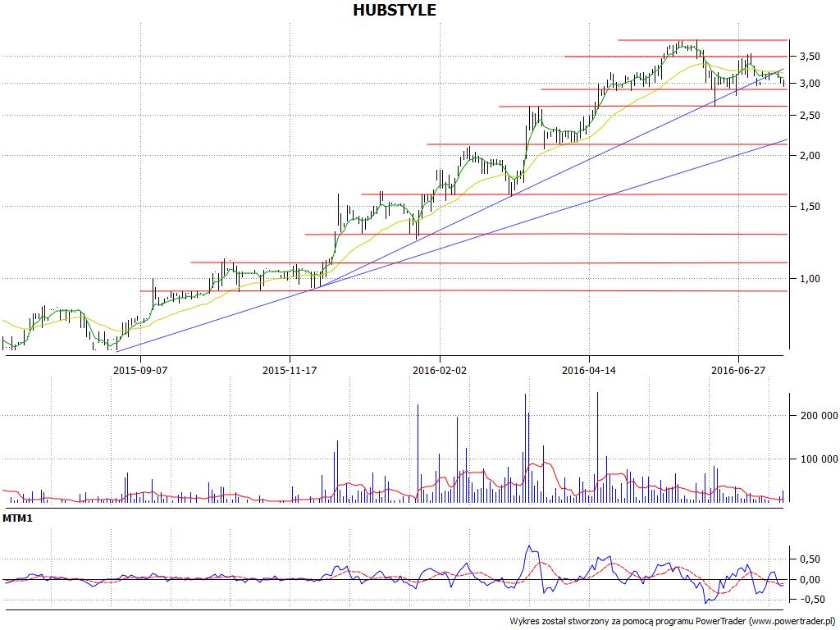Click the 0,00 momentum axis label

[x=810, y=580]
